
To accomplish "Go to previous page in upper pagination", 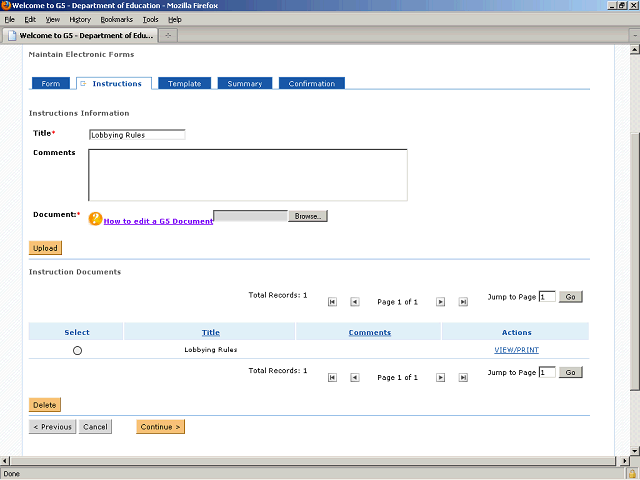I will (355, 302).
